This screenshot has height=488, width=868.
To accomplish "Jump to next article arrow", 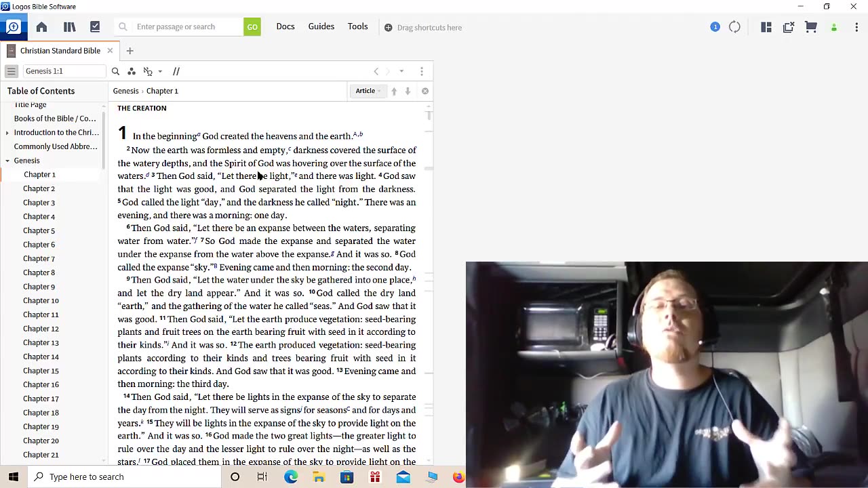I will (408, 91).
